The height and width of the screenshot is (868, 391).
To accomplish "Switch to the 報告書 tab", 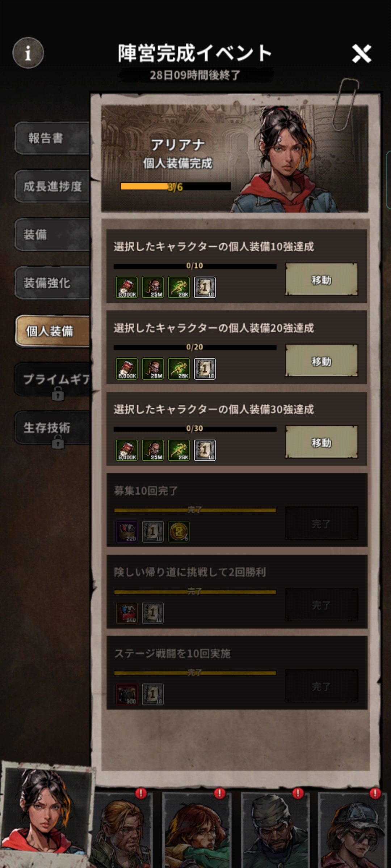I will (52, 138).
